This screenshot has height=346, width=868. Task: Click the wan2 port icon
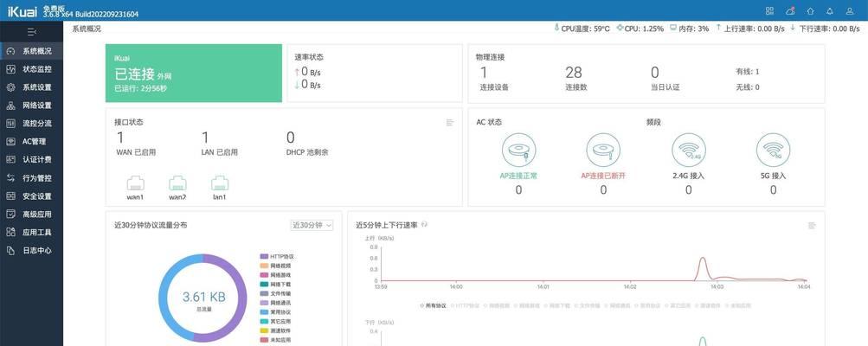(177, 183)
